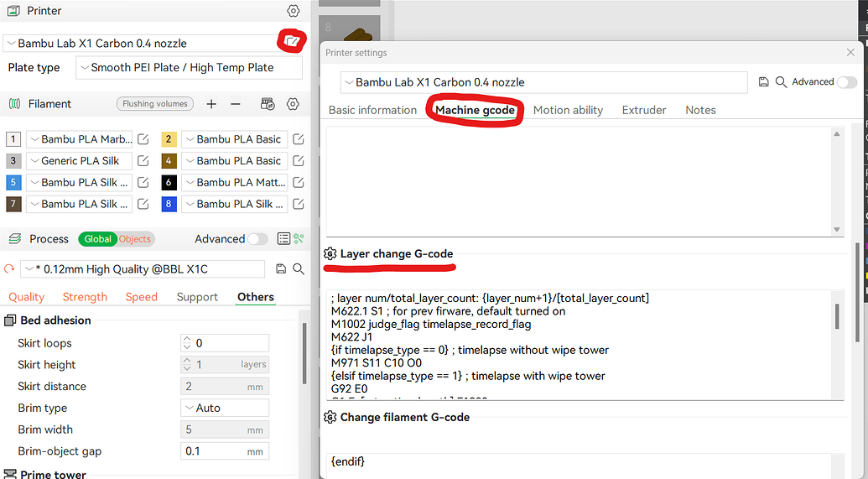
Task: Open filament 8 Bambu PLA Silk dropdown
Action: coord(235,204)
